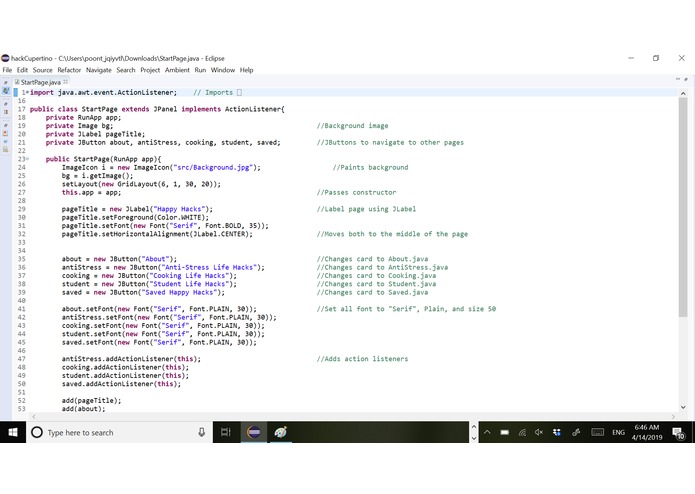Expand the folded imports on line 1

(27, 92)
